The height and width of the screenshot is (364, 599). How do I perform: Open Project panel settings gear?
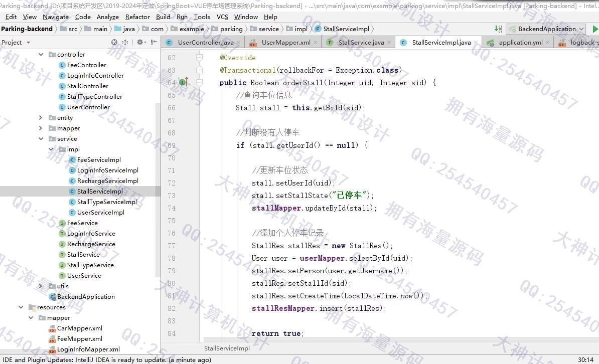tap(141, 42)
